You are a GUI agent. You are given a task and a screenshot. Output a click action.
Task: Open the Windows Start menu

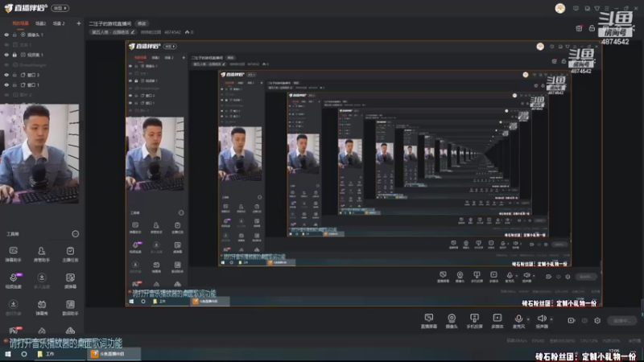[x=8, y=354]
